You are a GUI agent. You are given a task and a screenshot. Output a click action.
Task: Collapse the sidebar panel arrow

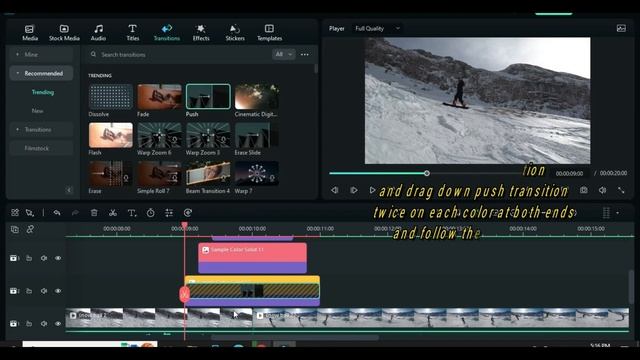click(69, 190)
